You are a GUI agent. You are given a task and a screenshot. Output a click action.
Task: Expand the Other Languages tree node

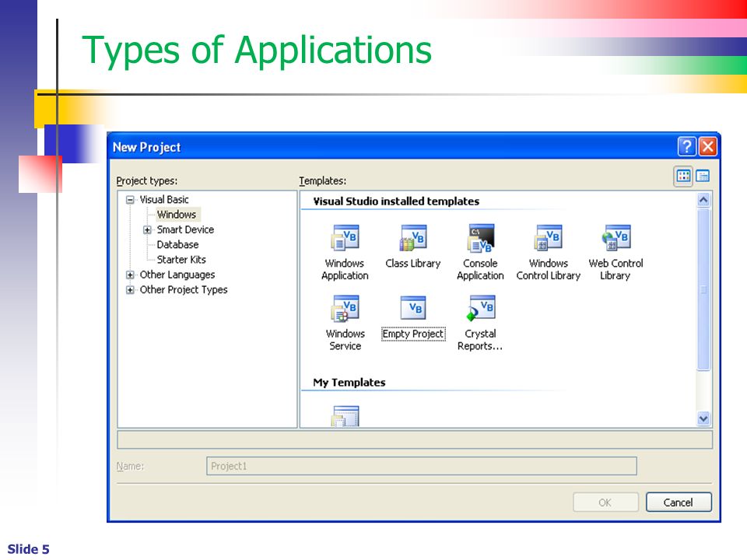pos(130,275)
